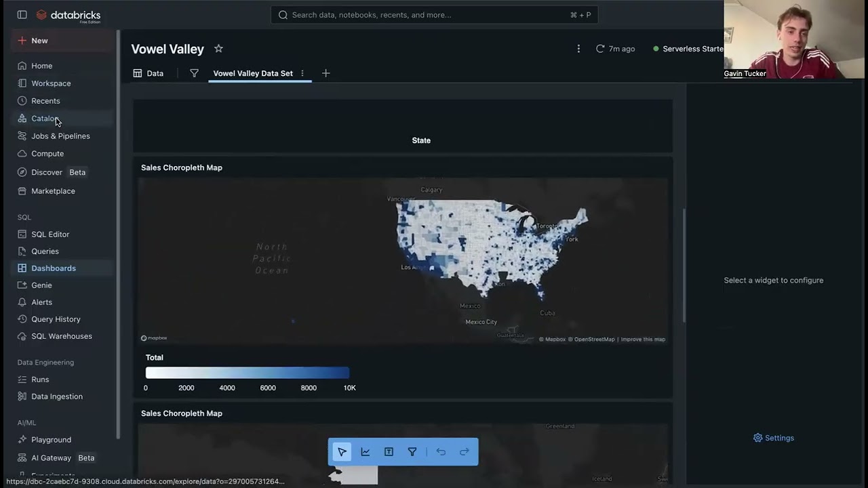The width and height of the screenshot is (868, 488).
Task: Open Query History
Action: 63,319
